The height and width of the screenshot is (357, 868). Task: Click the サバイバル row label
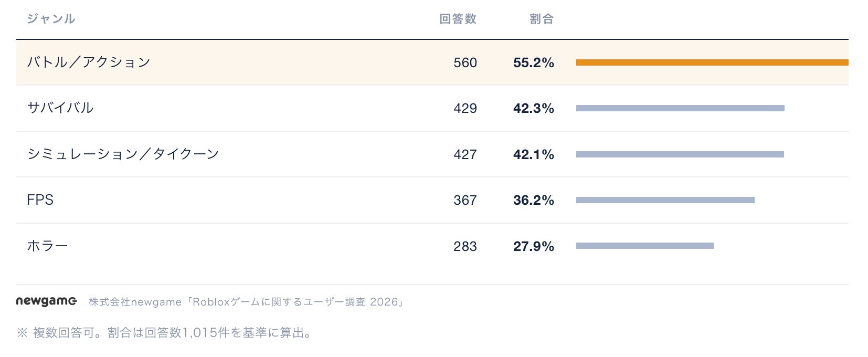coord(60,108)
